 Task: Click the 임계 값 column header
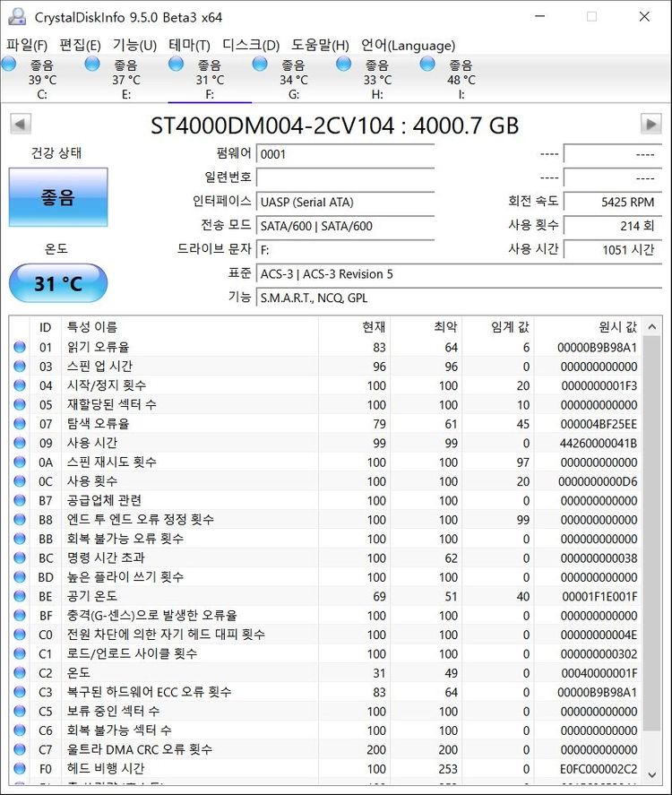(498, 326)
